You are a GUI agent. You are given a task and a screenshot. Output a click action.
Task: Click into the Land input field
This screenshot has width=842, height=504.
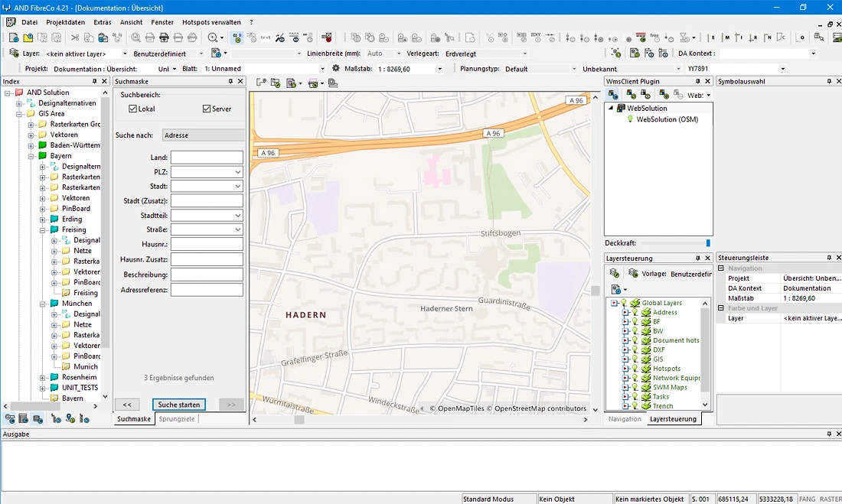[207, 158]
